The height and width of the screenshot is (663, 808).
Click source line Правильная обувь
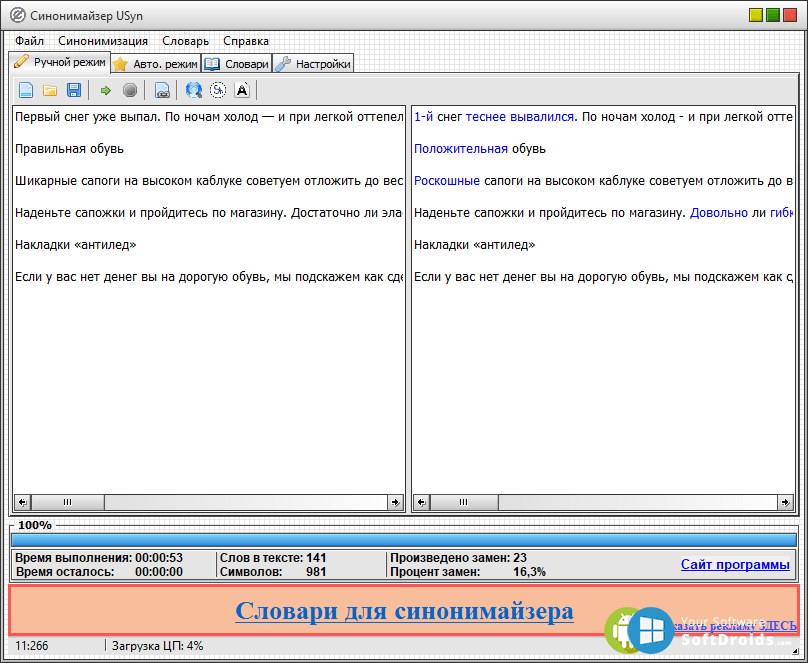point(70,149)
